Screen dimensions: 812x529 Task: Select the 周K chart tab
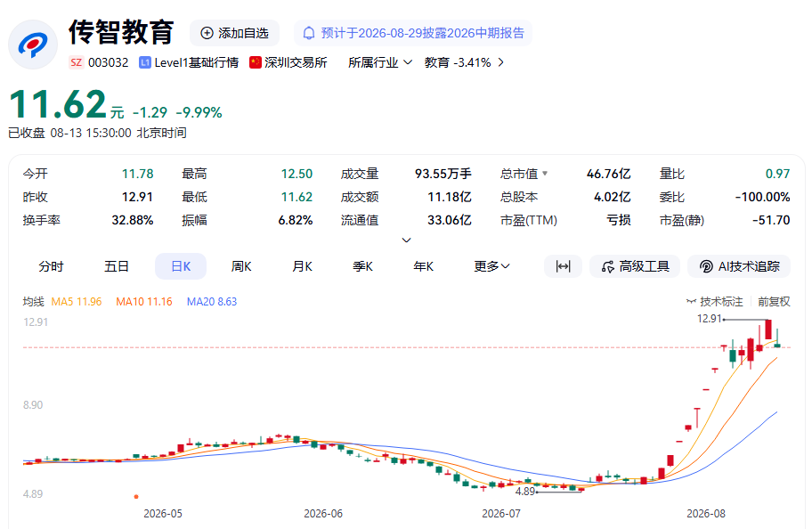(x=241, y=266)
